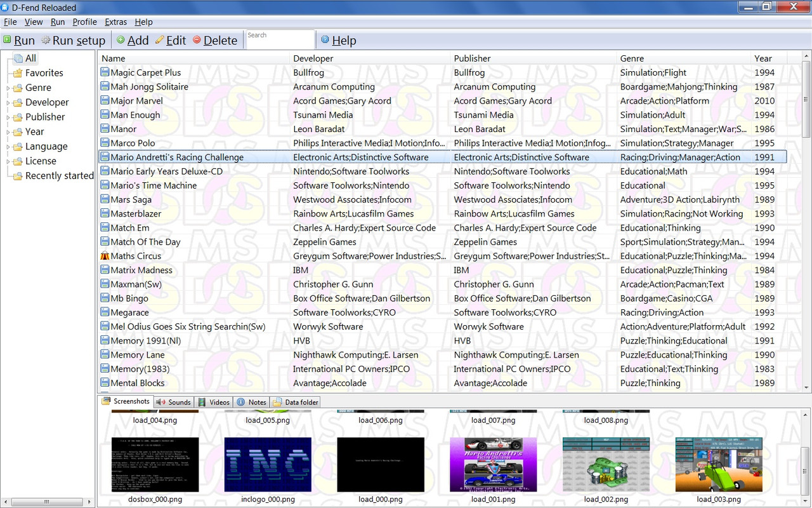Image resolution: width=812 pixels, height=508 pixels.
Task: Sort the list by the Name column header
Action: click(x=193, y=58)
